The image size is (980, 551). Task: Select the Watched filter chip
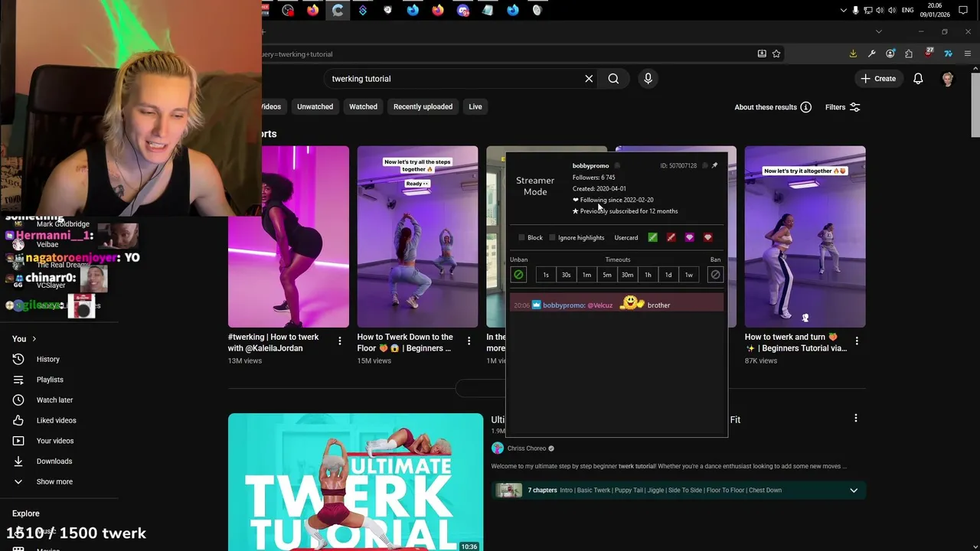pyautogui.click(x=363, y=106)
